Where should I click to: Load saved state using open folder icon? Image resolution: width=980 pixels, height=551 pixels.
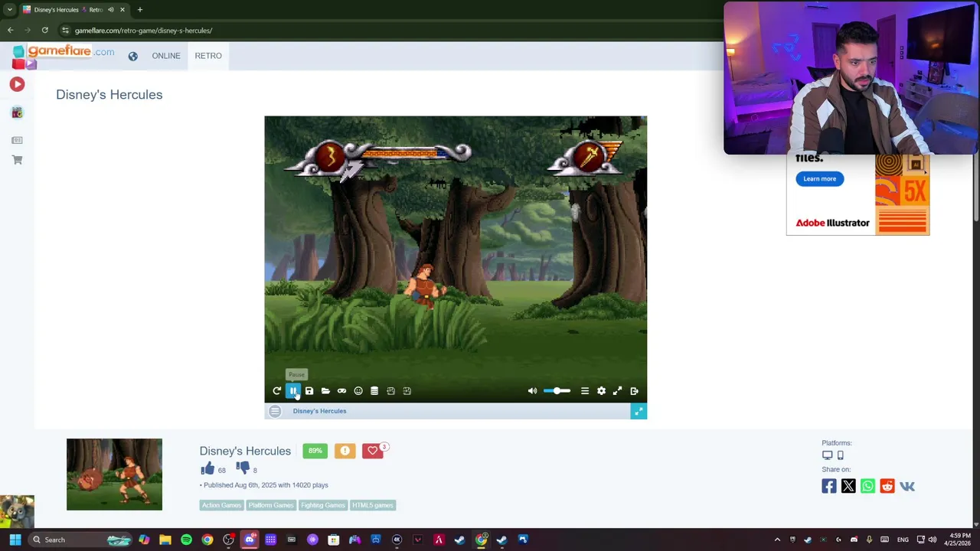[325, 391]
